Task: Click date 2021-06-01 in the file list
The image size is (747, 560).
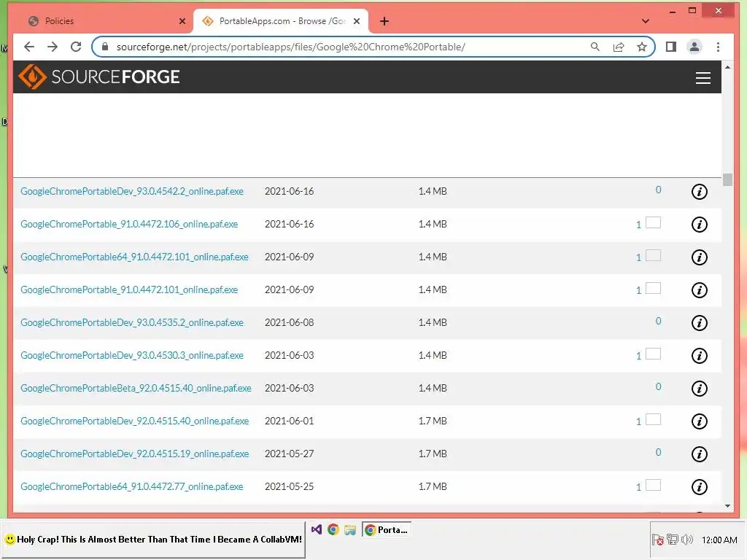Action: coord(289,421)
